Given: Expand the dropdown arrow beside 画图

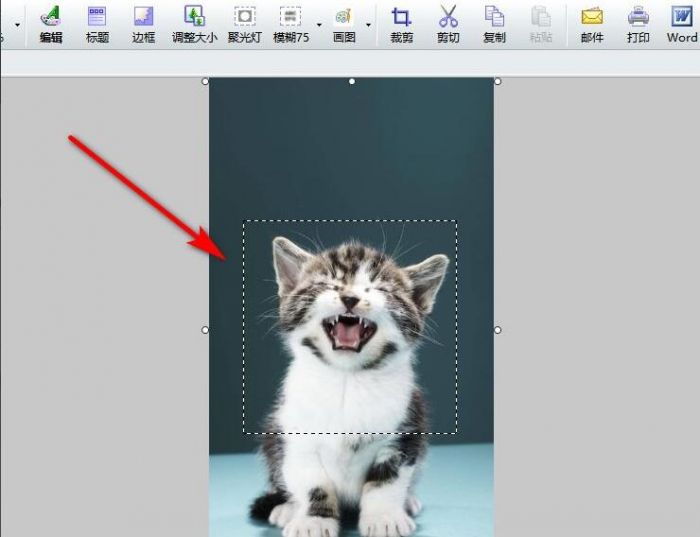Looking at the screenshot, I should tap(368, 25).
